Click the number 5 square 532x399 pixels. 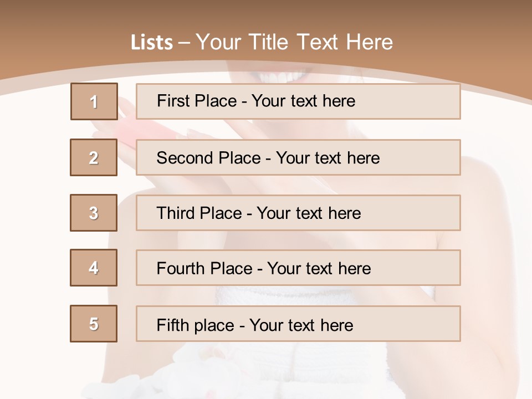coord(94,324)
